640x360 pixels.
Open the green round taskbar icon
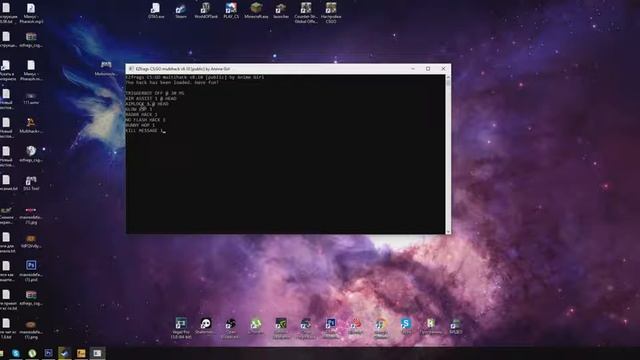pos(32,353)
